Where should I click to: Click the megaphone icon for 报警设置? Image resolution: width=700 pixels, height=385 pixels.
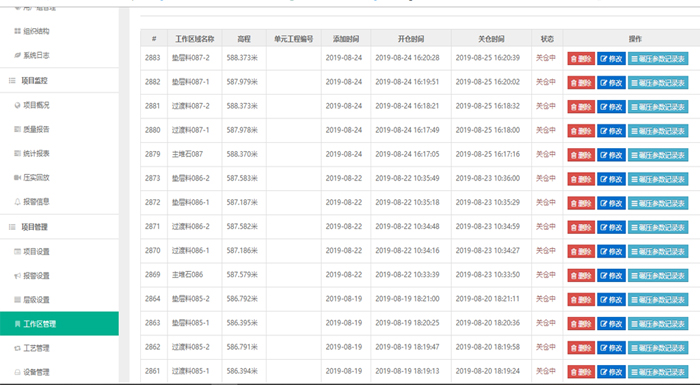point(17,276)
